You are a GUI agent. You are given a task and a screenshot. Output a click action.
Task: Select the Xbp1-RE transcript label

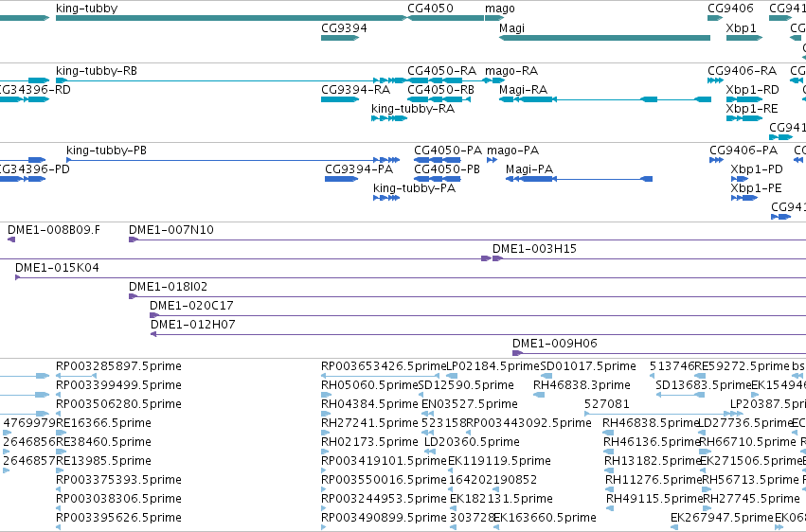(752, 109)
